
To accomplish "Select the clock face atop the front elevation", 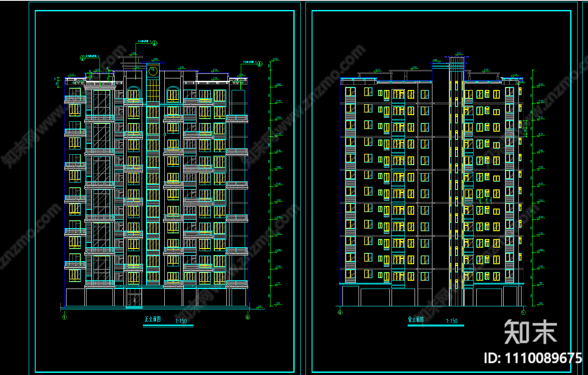I will 153,70.
